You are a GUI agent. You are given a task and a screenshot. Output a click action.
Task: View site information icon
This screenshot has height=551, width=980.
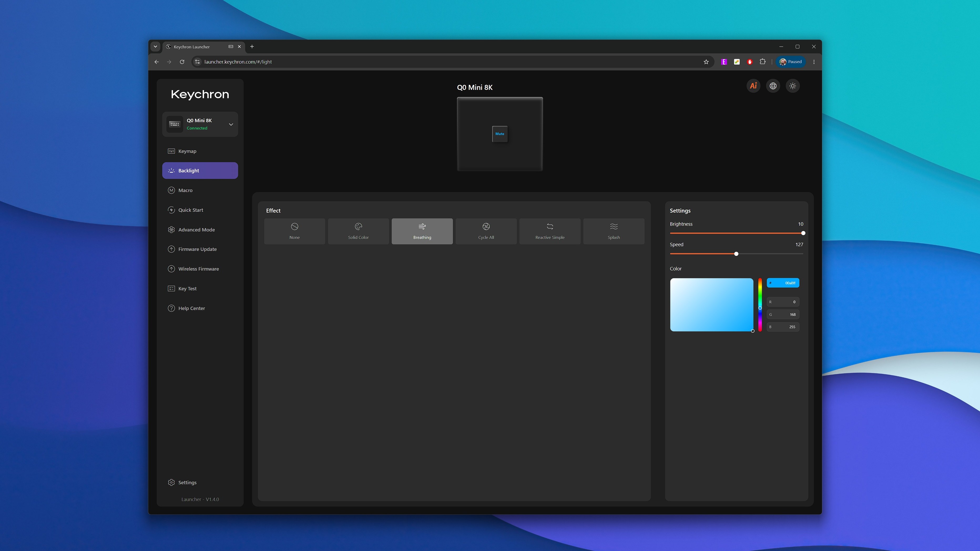click(x=197, y=61)
